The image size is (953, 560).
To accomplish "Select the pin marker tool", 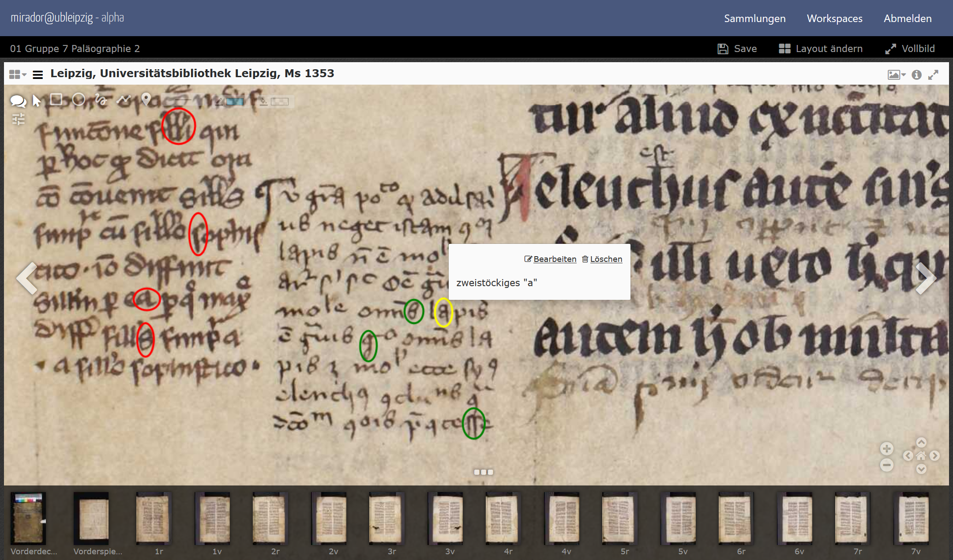I will 146,100.
